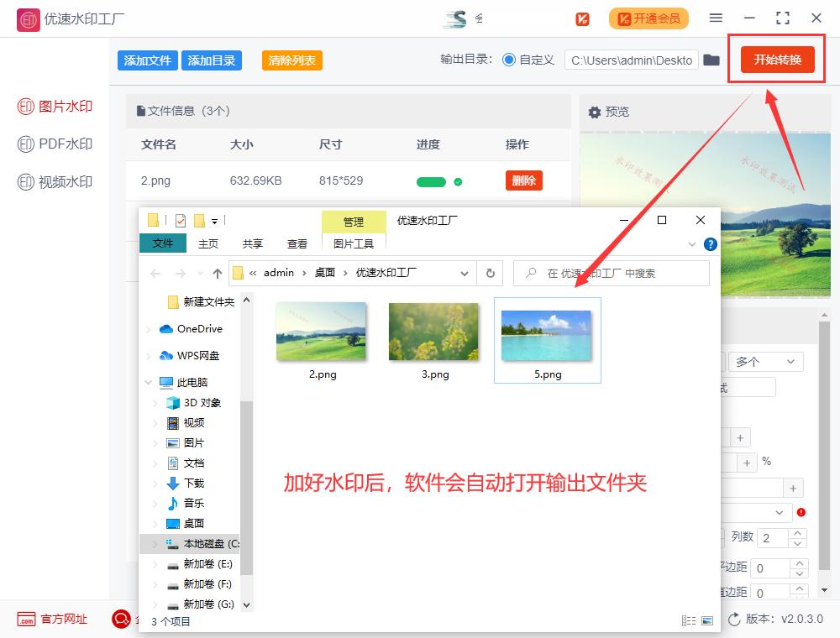
Task: Switch to the PDF水印 tool
Action: point(55,144)
